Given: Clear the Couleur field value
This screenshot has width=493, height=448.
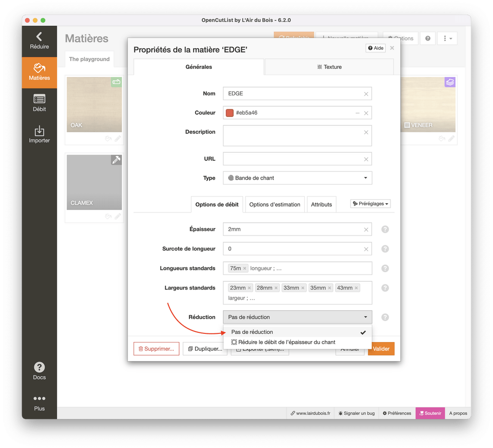Looking at the screenshot, I should click(366, 113).
